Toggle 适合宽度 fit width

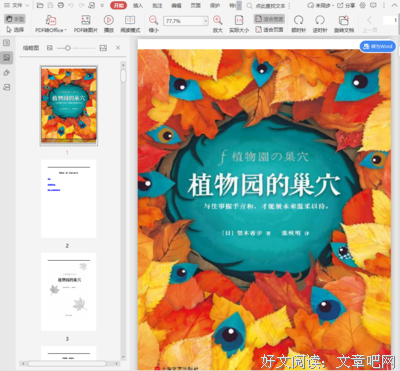point(269,19)
